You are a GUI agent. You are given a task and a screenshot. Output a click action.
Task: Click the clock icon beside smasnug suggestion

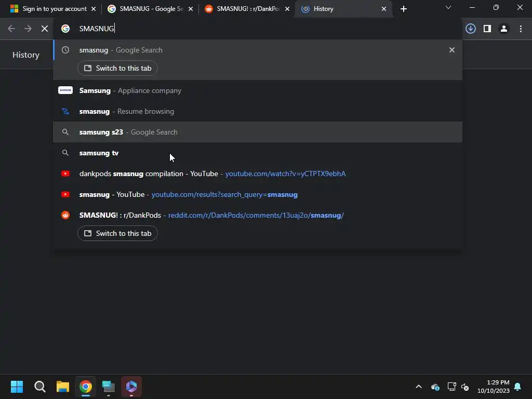point(65,50)
